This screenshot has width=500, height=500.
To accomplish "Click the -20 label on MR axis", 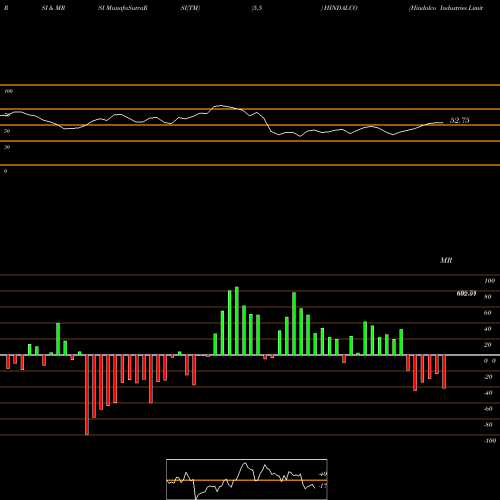I will pos(488,377).
